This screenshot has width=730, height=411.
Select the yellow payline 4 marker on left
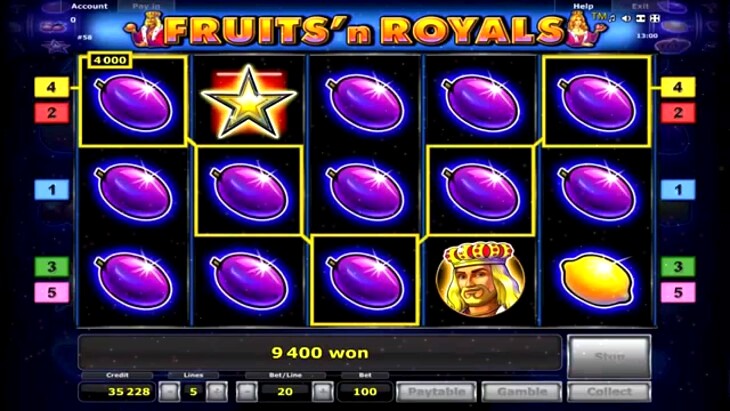(x=52, y=87)
